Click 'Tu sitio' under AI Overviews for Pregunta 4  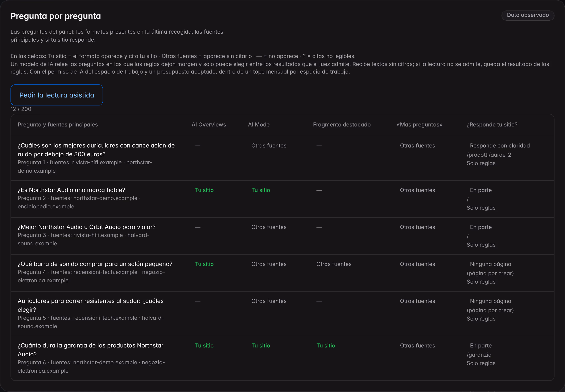(x=204, y=264)
